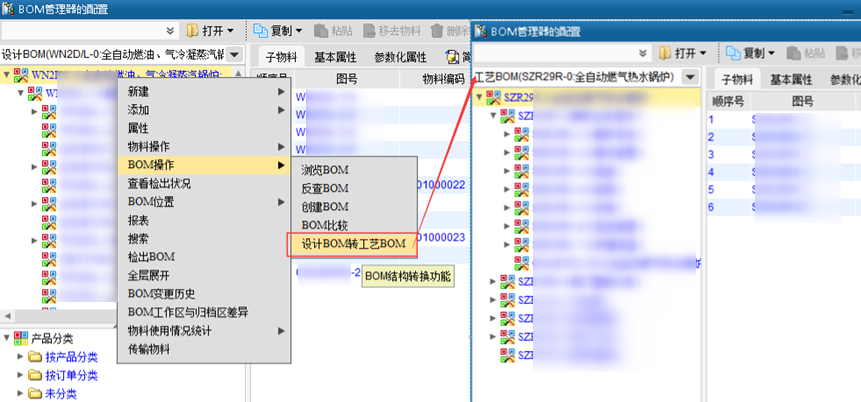Image resolution: width=861 pixels, height=402 pixels.
Task: Click the search input field in right window
Action: click(x=555, y=53)
